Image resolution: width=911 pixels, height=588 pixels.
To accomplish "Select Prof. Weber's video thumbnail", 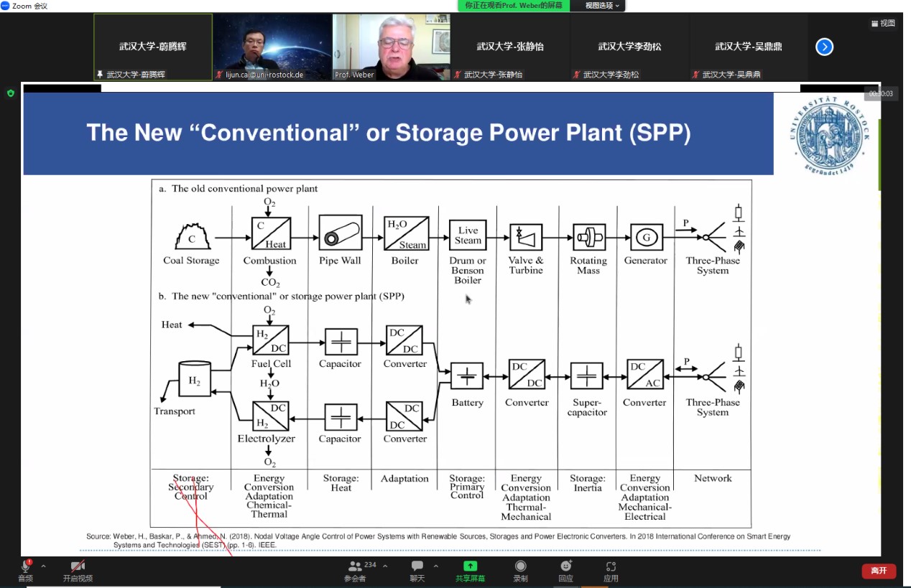I will coord(391,47).
